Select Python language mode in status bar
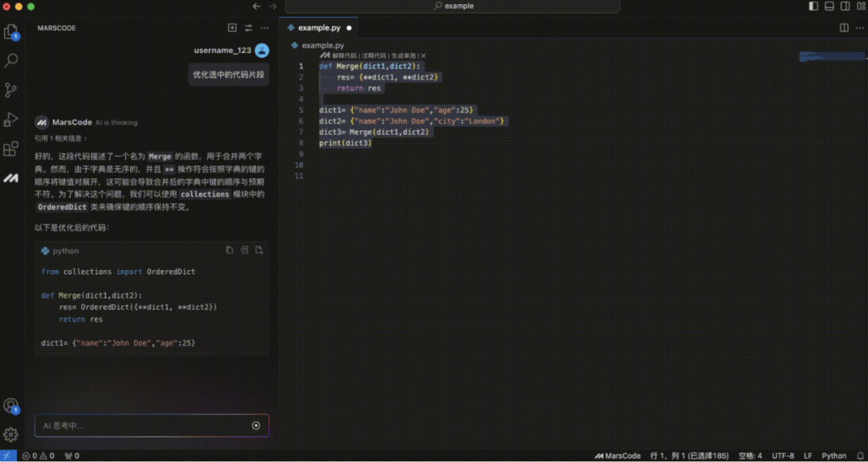The width and height of the screenshot is (868, 462). click(x=833, y=456)
